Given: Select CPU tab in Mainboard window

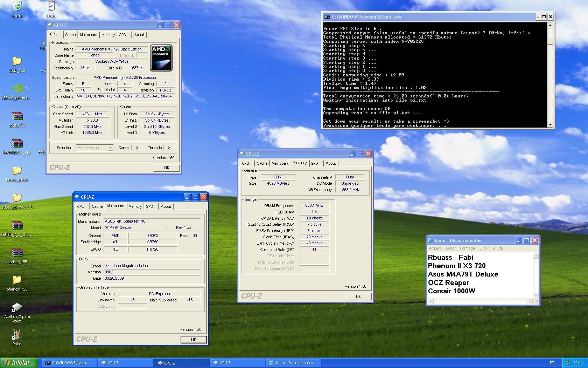Looking at the screenshot, I should pyautogui.click(x=81, y=206).
